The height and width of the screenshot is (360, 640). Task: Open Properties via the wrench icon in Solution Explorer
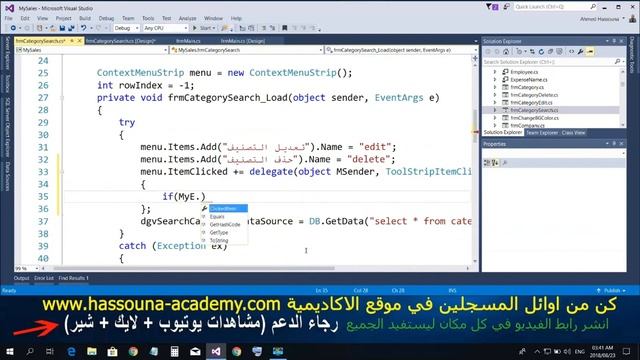580,51
